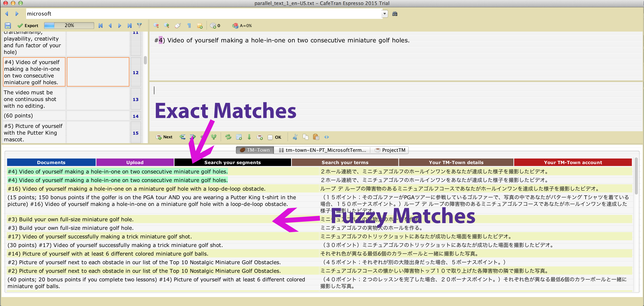Click the green refresh arrows icon

[228, 137]
